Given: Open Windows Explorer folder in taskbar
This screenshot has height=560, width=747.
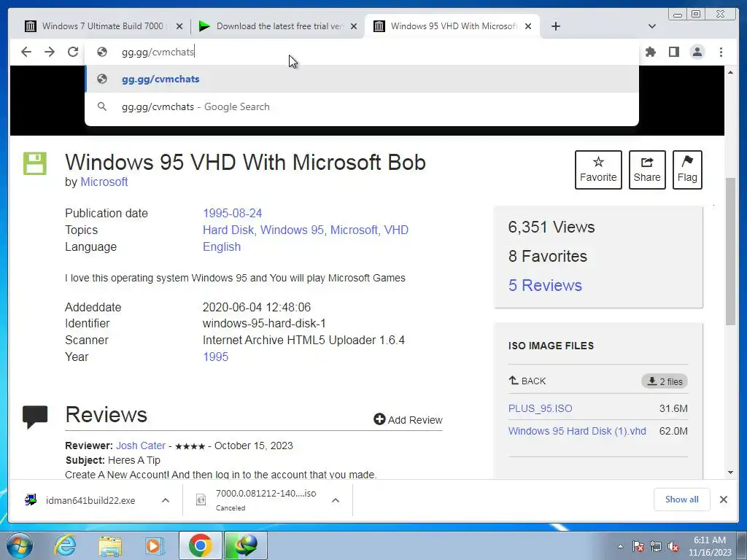Looking at the screenshot, I should pyautogui.click(x=110, y=545).
